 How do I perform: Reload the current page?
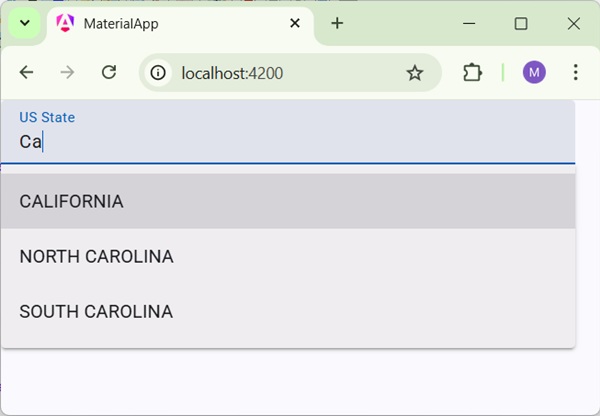click(x=110, y=72)
